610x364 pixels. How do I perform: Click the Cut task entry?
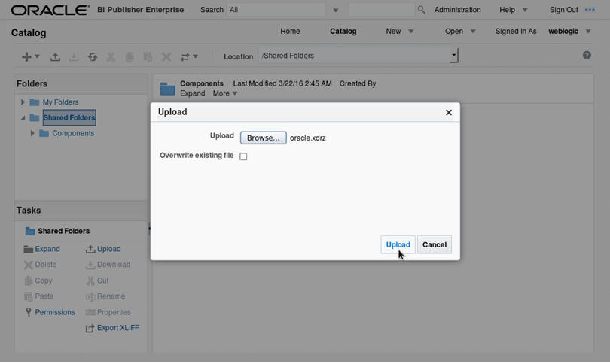pos(102,281)
